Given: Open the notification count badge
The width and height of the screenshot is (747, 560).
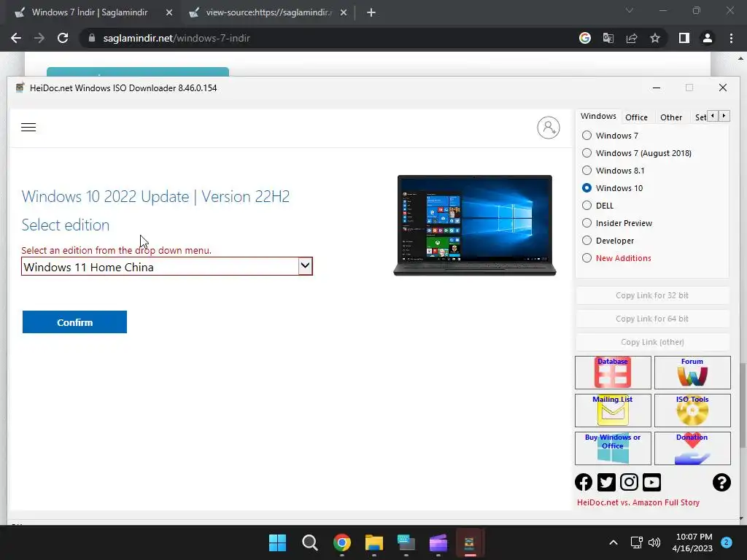Looking at the screenshot, I should [726, 542].
